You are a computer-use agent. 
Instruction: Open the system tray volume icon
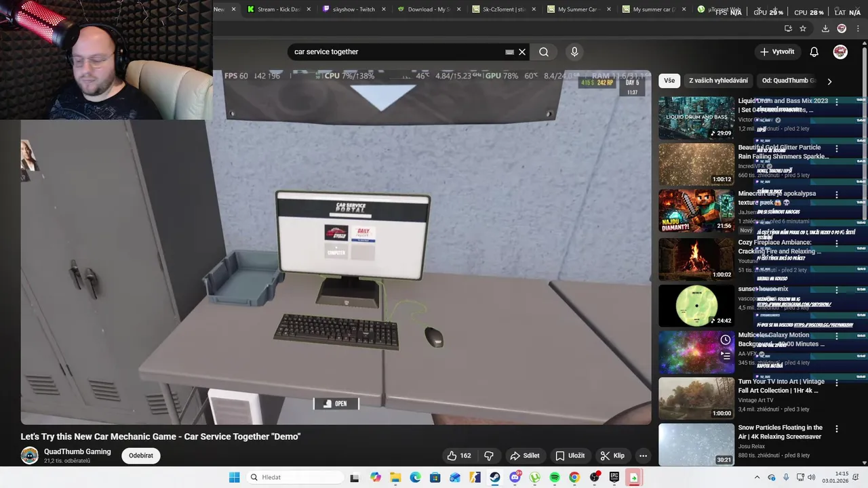point(812,477)
